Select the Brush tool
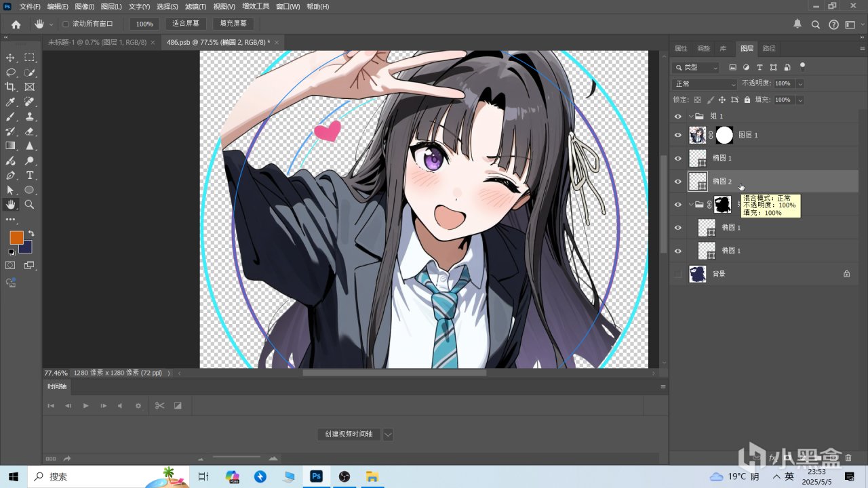The image size is (868, 488). click(10, 117)
